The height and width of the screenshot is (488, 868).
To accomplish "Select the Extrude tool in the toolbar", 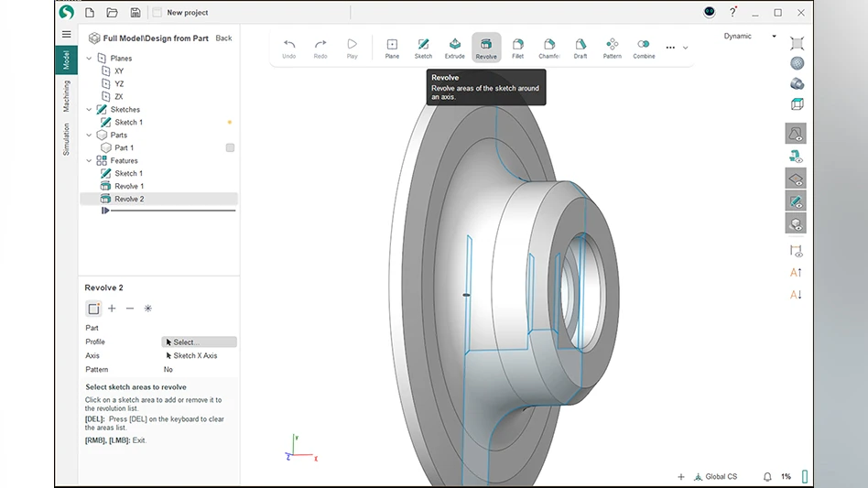I will pyautogui.click(x=454, y=48).
